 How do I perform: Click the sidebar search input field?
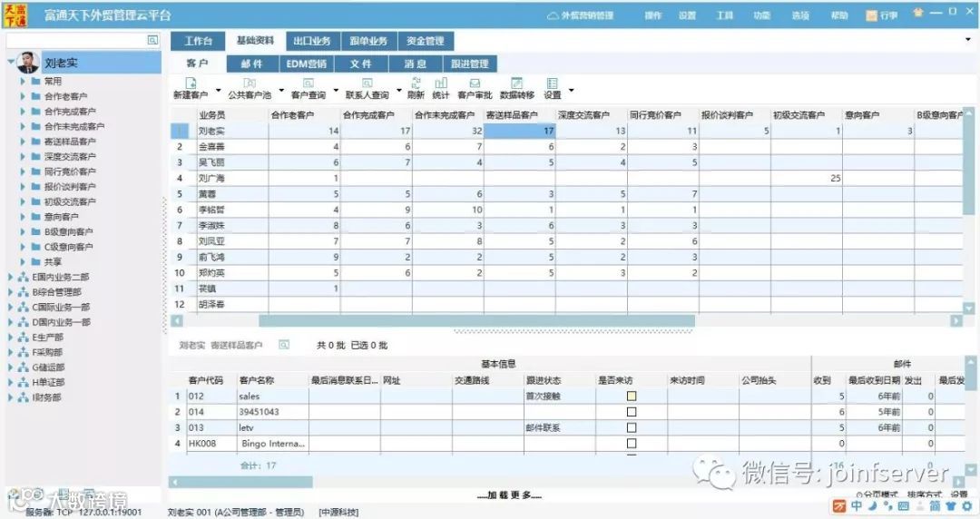(x=76, y=40)
